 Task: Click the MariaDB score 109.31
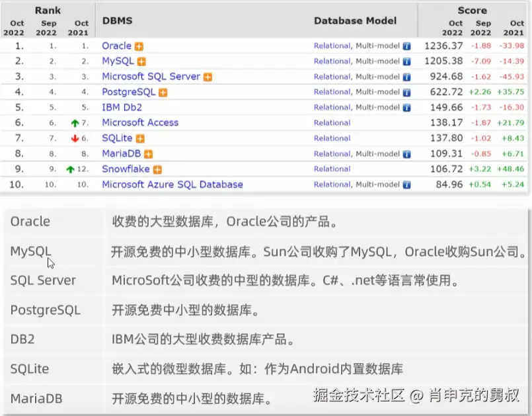[x=446, y=153]
